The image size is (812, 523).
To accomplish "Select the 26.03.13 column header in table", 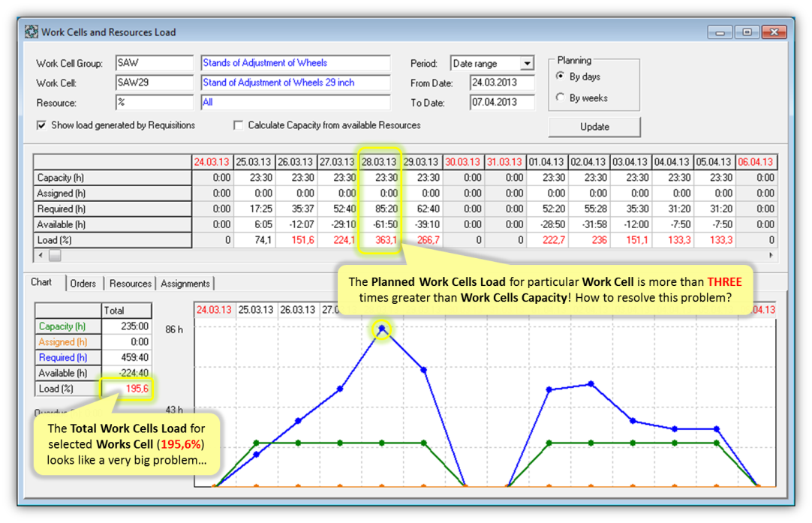I will [x=296, y=162].
